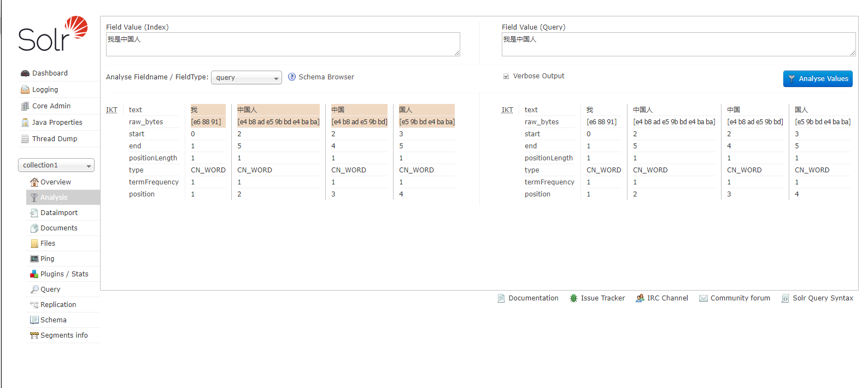Open Thread Dump from its icon

point(25,139)
